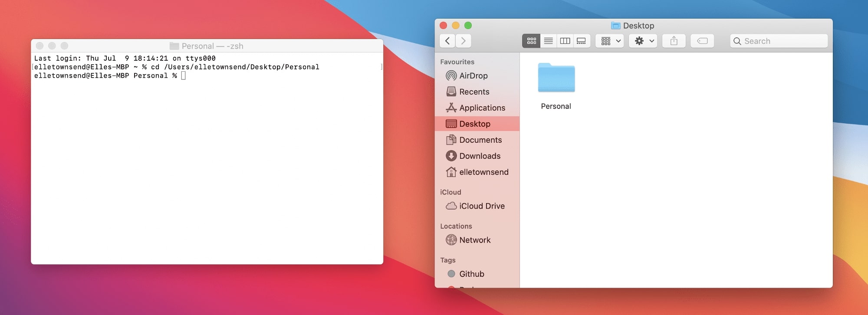The image size is (868, 315).
Task: Click the Downloads arrow icon
Action: coord(451,156)
